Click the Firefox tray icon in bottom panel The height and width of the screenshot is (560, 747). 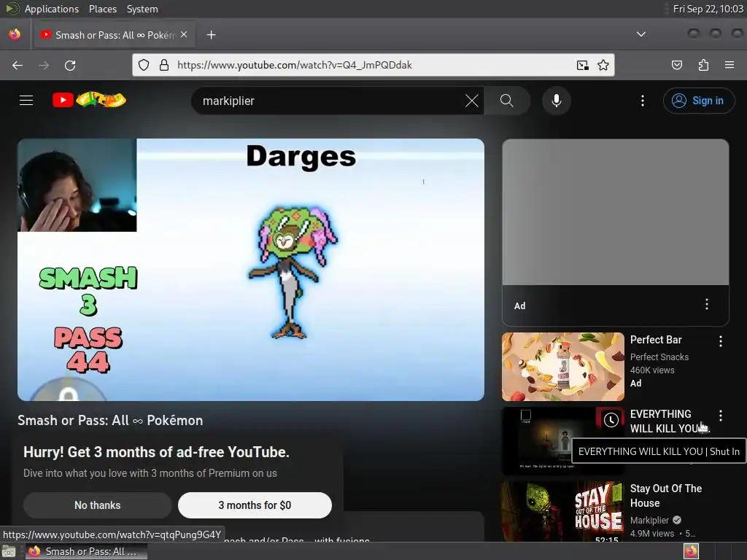point(691,551)
